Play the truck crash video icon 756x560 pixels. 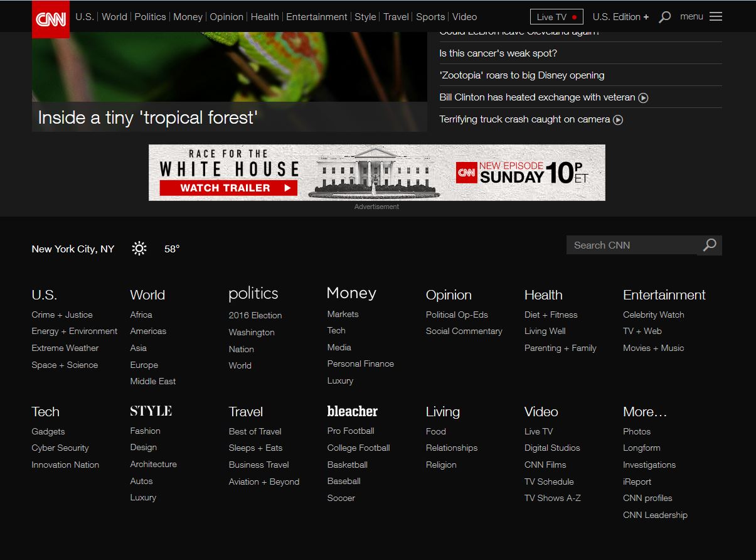618,120
